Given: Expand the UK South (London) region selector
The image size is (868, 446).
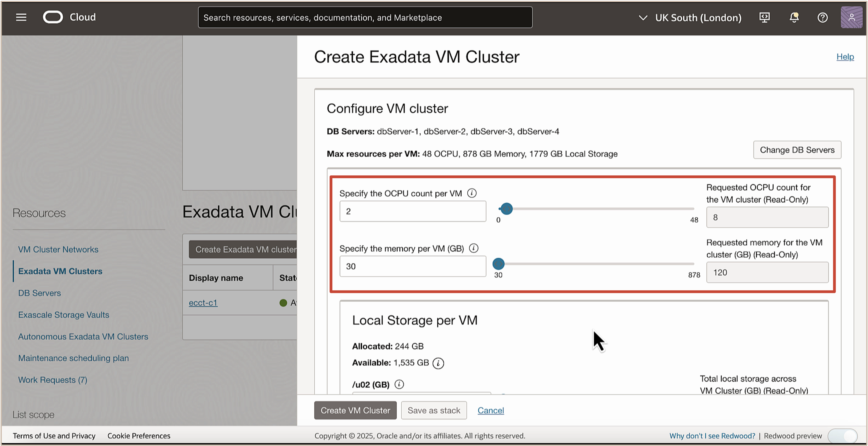Looking at the screenshot, I should coord(690,18).
